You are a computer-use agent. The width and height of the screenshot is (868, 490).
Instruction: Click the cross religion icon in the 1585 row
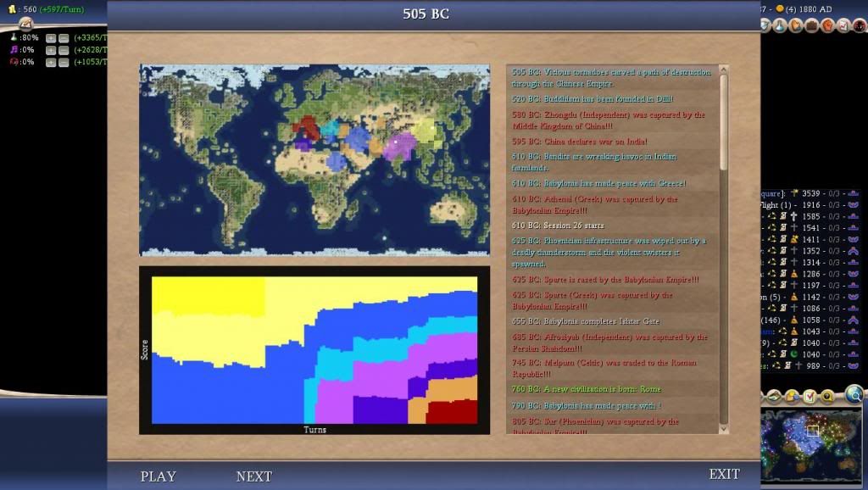(x=793, y=216)
